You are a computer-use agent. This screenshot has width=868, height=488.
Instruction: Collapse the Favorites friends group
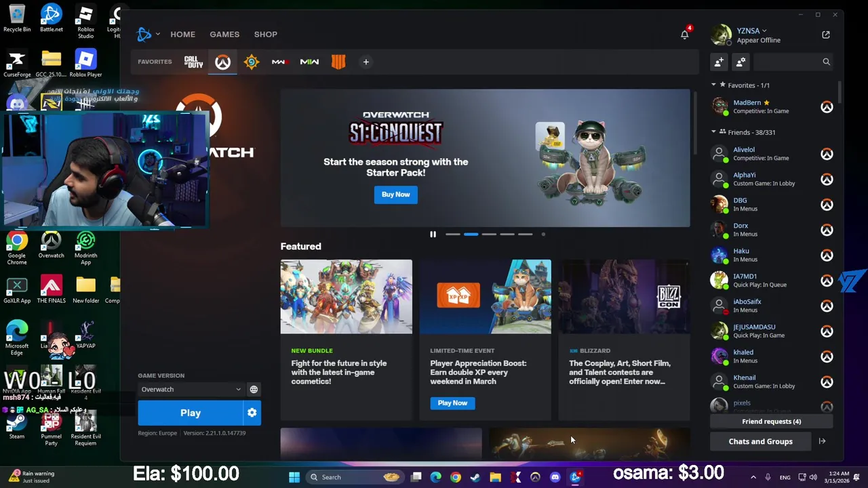point(713,85)
